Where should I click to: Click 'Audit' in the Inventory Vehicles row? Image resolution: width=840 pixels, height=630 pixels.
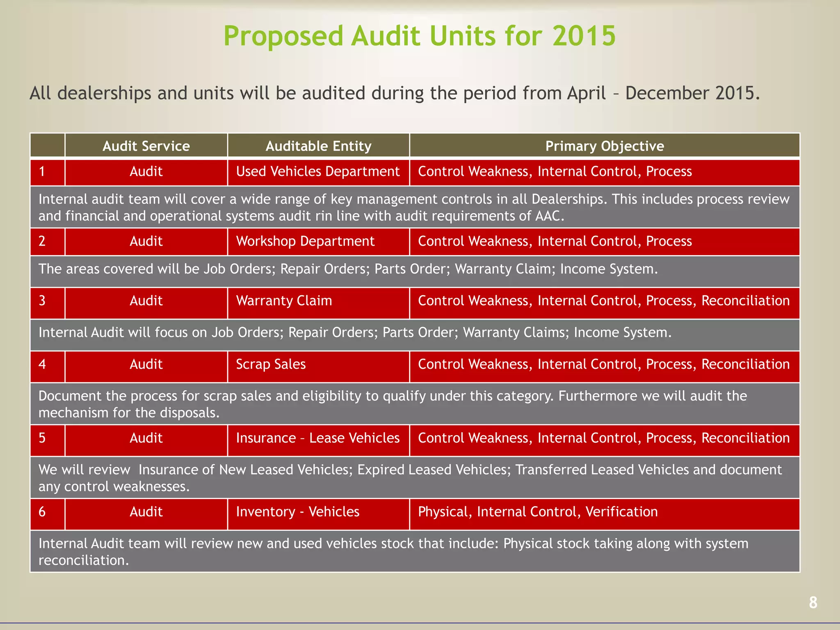[146, 514]
